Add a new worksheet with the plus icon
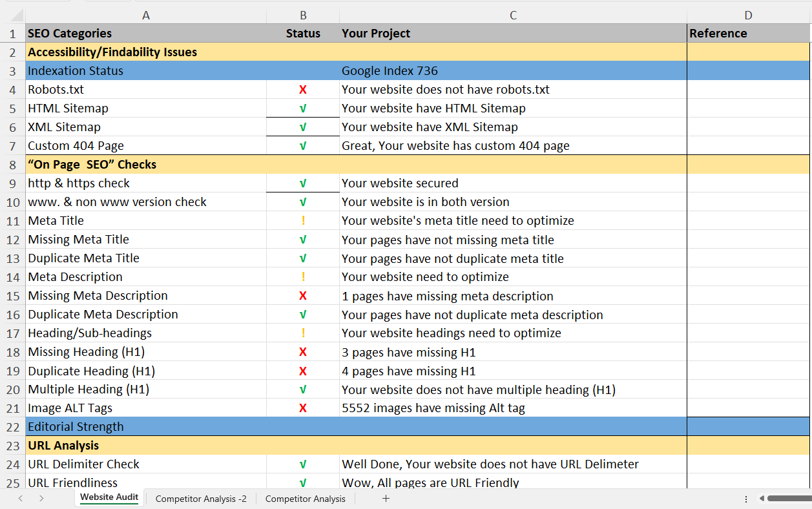This screenshot has height=509, width=812. pos(386,498)
